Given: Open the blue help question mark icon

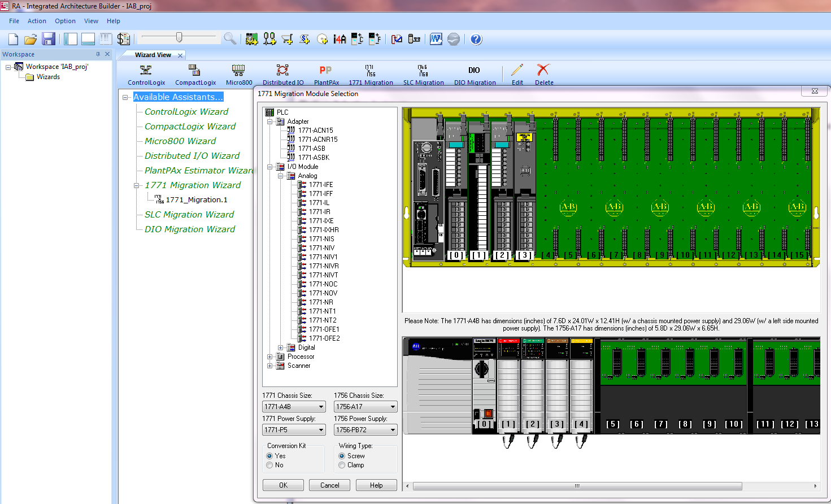Looking at the screenshot, I should point(476,39).
